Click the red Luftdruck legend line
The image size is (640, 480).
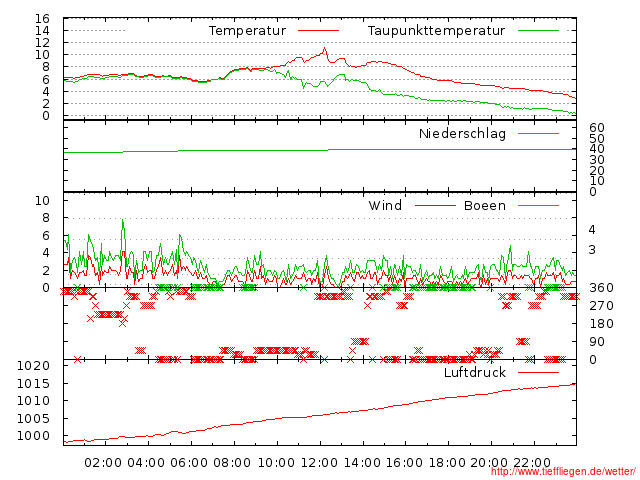[x=538, y=372]
